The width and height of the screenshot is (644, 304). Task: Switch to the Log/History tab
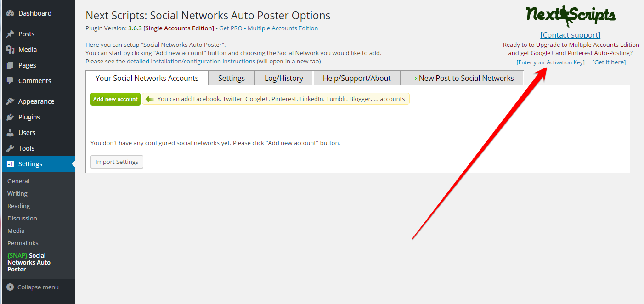click(284, 78)
